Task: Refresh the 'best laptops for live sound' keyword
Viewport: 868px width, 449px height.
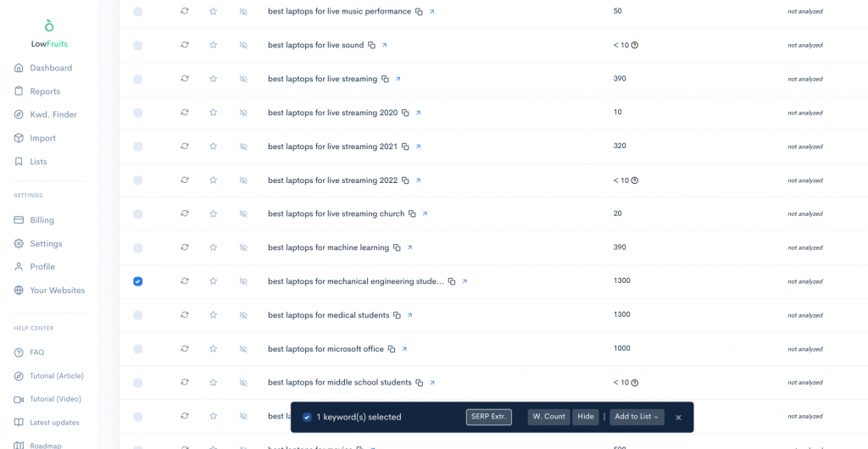Action: (x=185, y=45)
